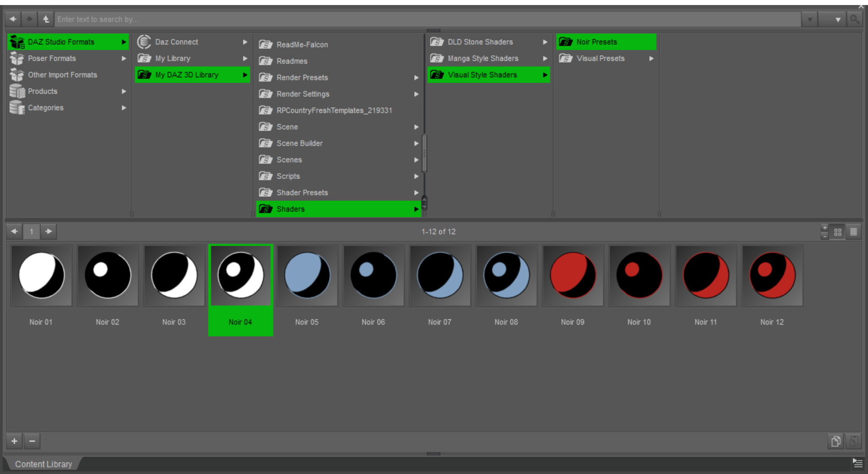
Task: Switch to list view mode
Action: coord(853,232)
